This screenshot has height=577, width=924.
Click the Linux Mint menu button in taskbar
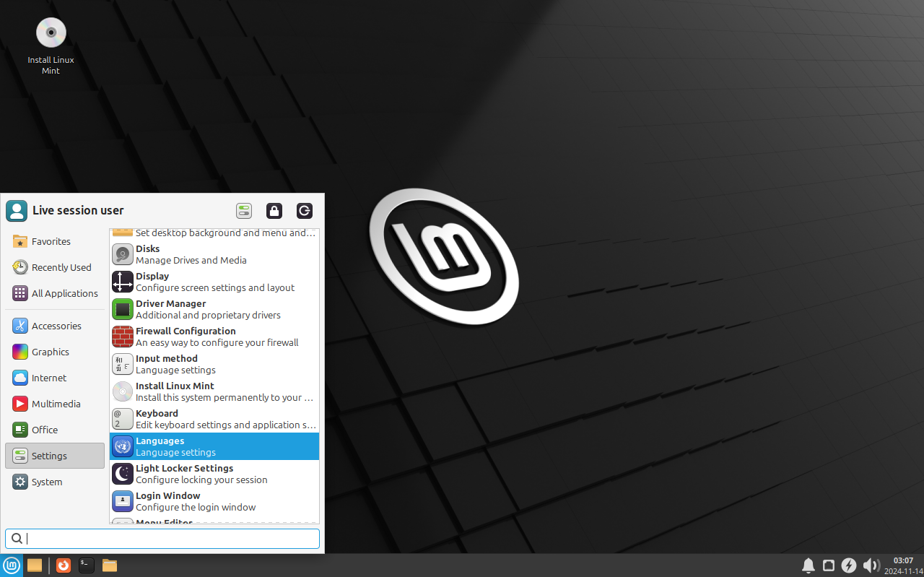[12, 565]
